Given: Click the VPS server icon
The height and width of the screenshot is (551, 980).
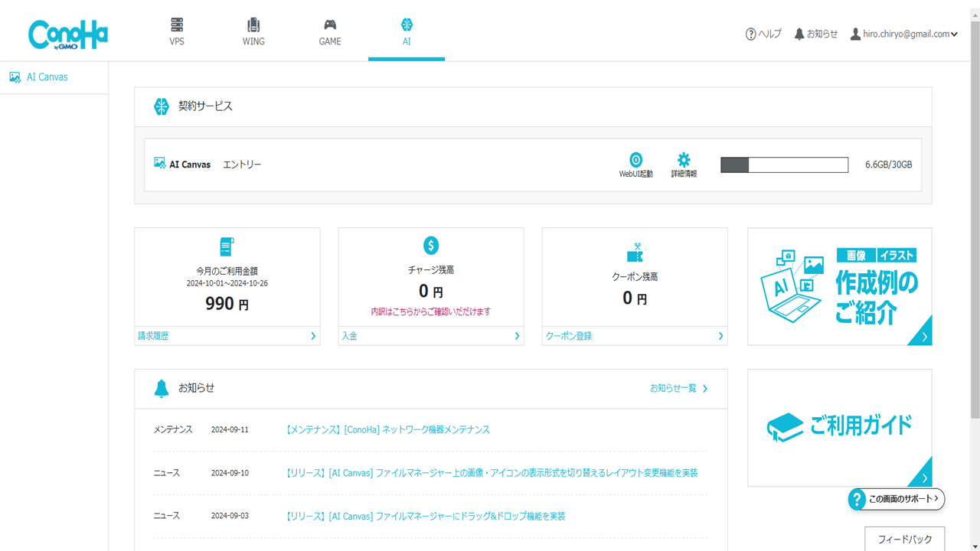Looking at the screenshot, I should pyautogui.click(x=177, y=24).
